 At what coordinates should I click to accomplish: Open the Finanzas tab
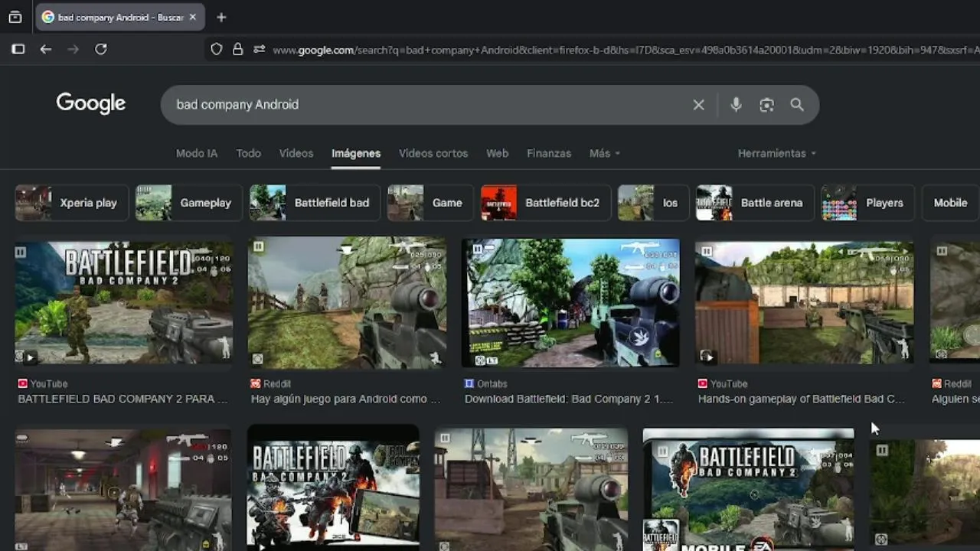pos(549,153)
